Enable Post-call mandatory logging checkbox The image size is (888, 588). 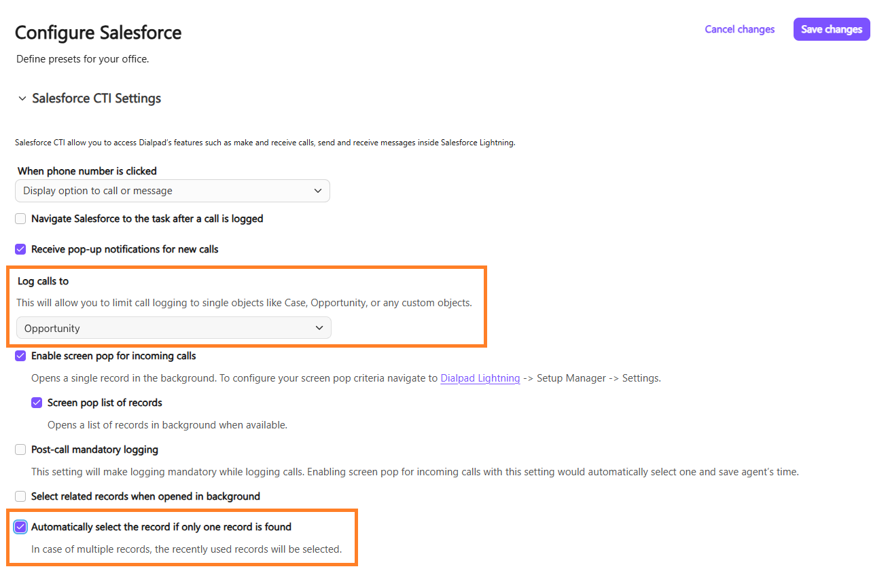click(20, 449)
